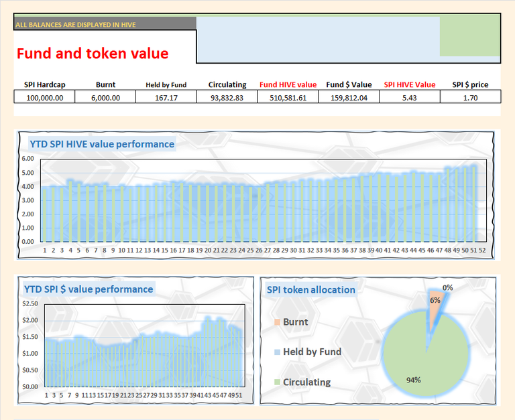Screen dimensions: 515x420
Task: Click the green box in header banner
Action: (x=469, y=36)
